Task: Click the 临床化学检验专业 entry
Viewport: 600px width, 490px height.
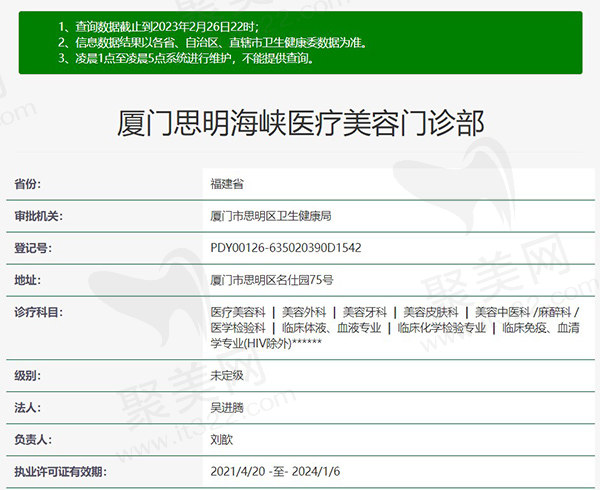Action: pos(442,327)
